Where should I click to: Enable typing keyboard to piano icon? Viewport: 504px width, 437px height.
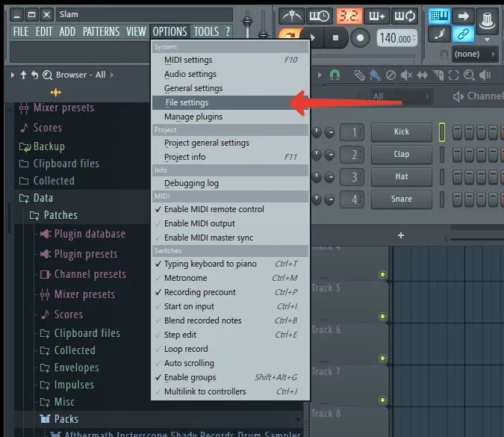[x=439, y=16]
